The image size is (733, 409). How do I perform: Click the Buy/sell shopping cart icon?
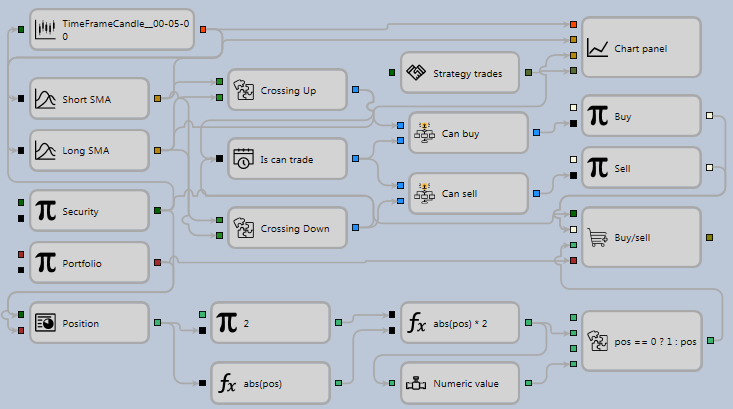(597, 237)
